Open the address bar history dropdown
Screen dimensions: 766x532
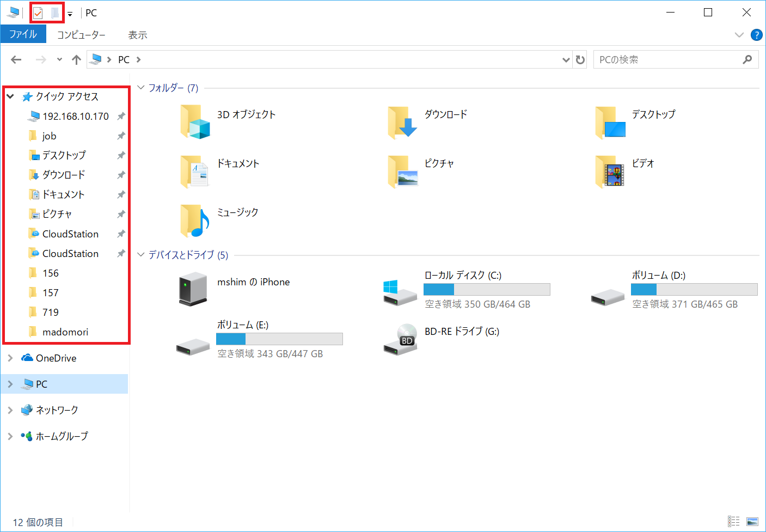tap(566, 60)
